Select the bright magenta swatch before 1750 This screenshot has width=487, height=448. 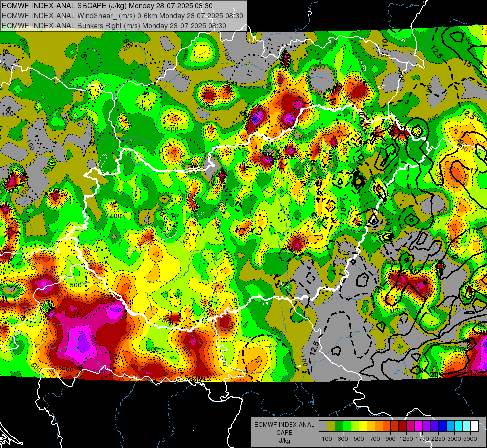click(x=419, y=426)
